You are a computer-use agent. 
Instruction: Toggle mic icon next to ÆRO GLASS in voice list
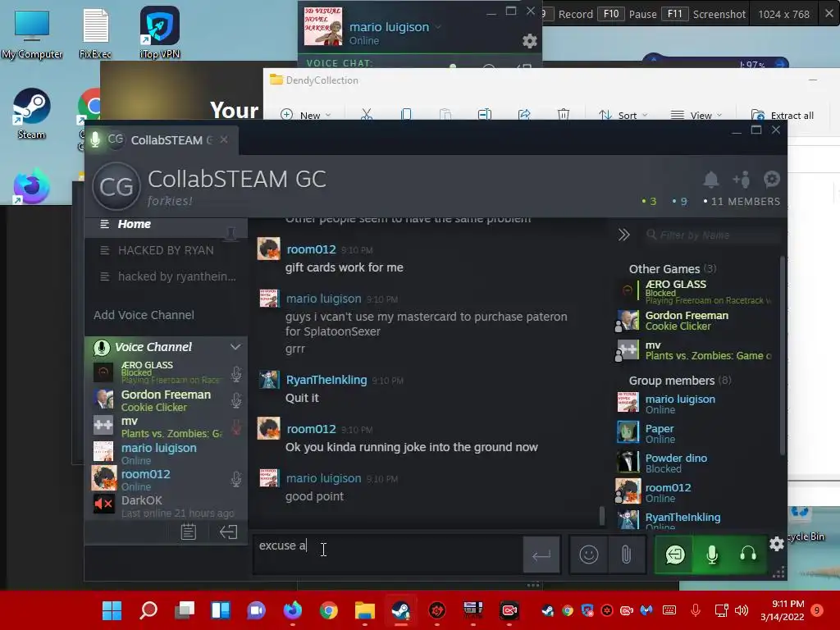(235, 373)
